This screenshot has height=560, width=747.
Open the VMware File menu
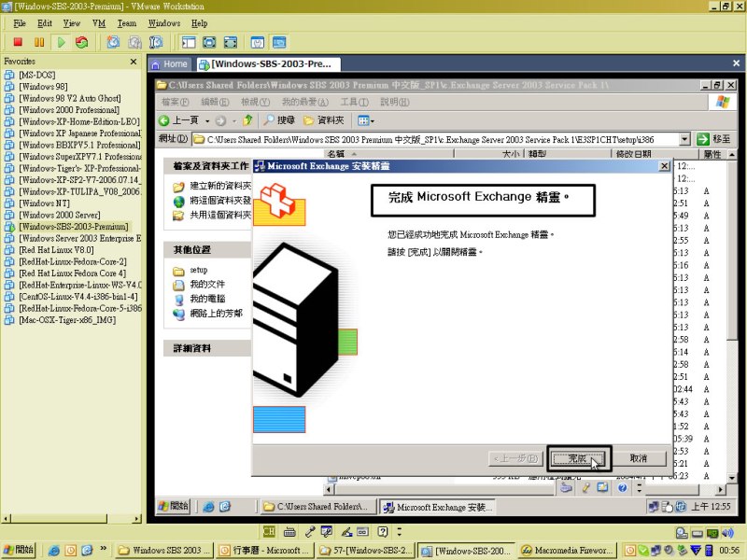click(20, 23)
